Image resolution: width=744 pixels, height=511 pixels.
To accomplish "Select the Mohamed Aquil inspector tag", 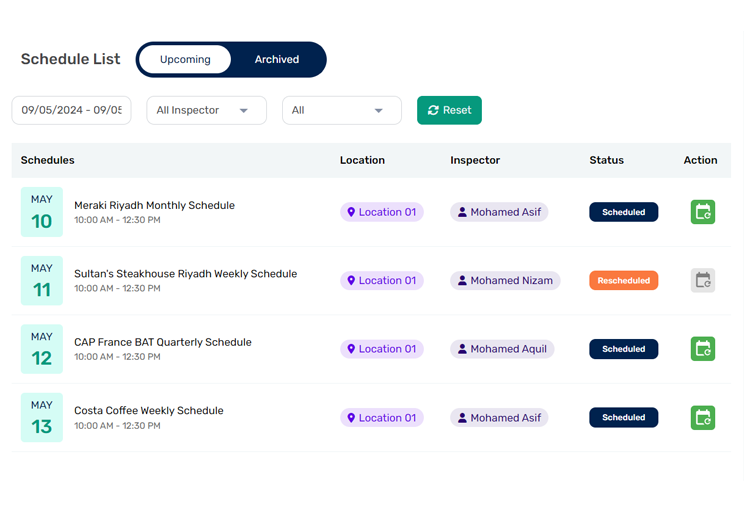I will (x=502, y=349).
